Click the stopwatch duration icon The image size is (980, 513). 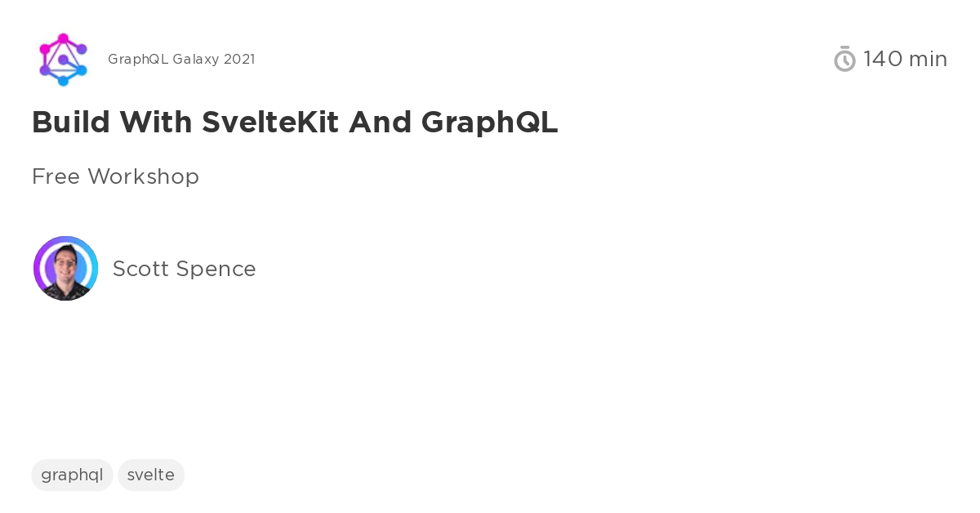pos(844,59)
